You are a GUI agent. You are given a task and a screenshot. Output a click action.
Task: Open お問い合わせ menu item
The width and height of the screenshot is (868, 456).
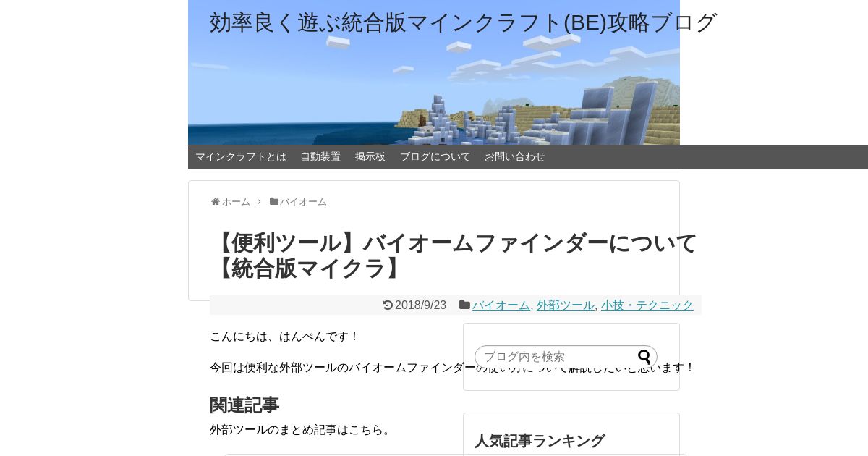[515, 157]
